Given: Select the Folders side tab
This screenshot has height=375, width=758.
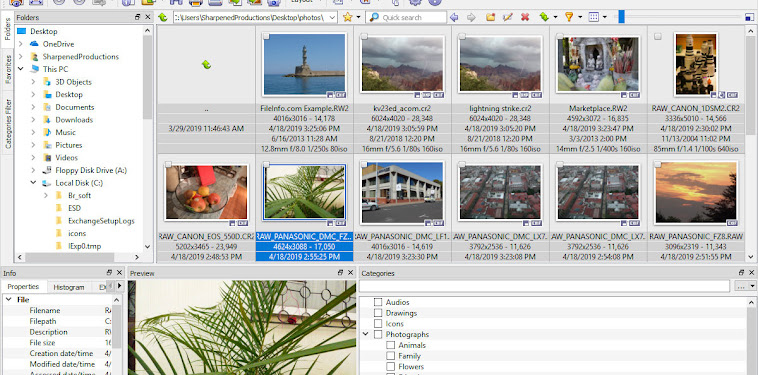Looking at the screenshot, I should point(8,30).
